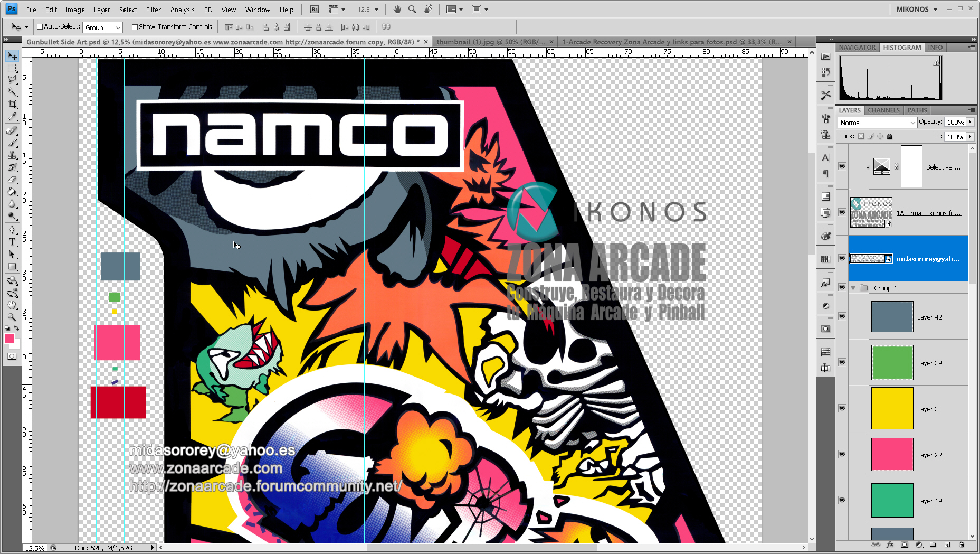Select the Crop tool
This screenshot has width=980, height=554.
12,104
